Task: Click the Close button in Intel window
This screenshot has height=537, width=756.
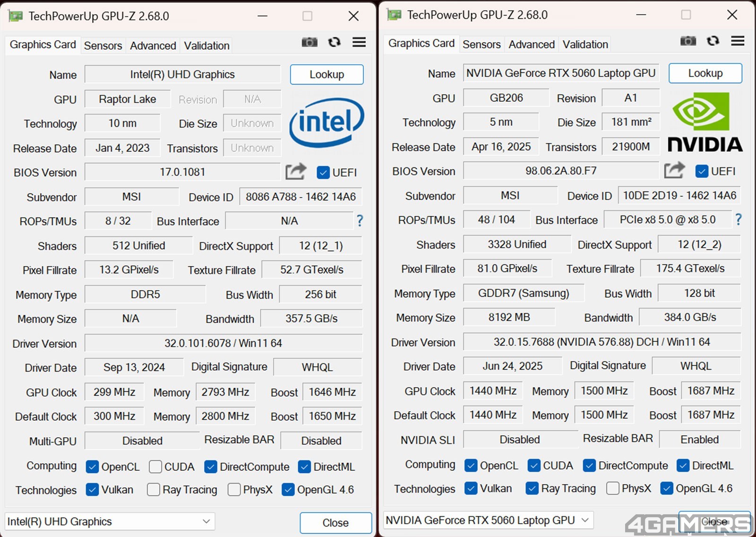Action: tap(335, 523)
